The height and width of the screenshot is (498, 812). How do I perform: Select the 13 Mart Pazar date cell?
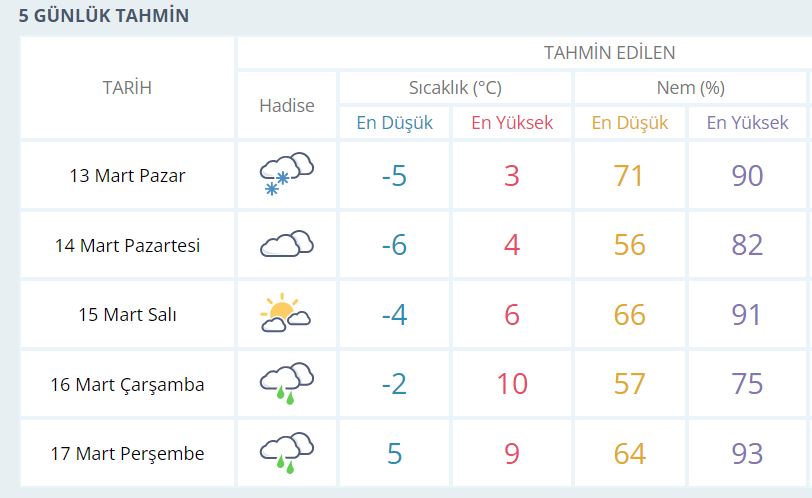click(127, 175)
